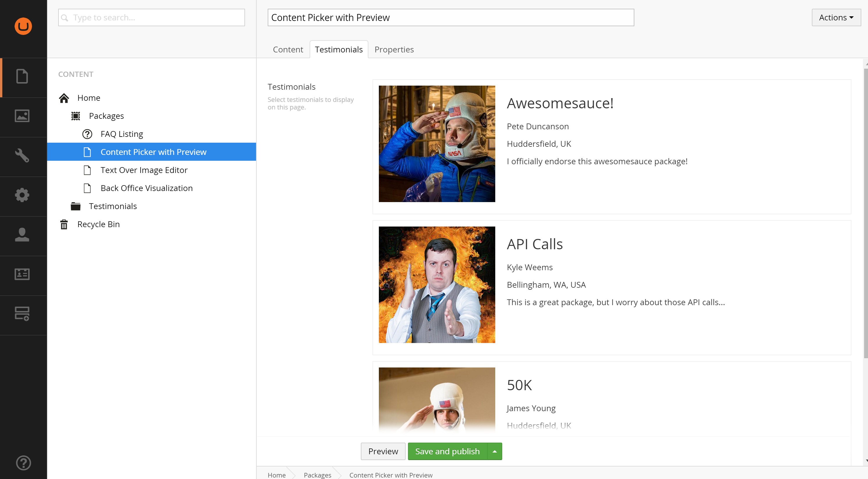Expand the Save and publish options arrow

click(494, 451)
